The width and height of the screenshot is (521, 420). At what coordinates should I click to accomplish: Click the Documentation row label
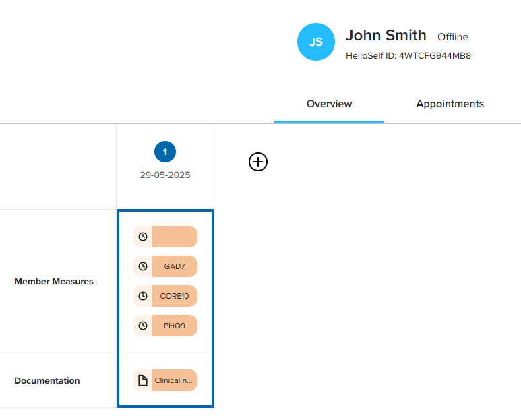(47, 381)
